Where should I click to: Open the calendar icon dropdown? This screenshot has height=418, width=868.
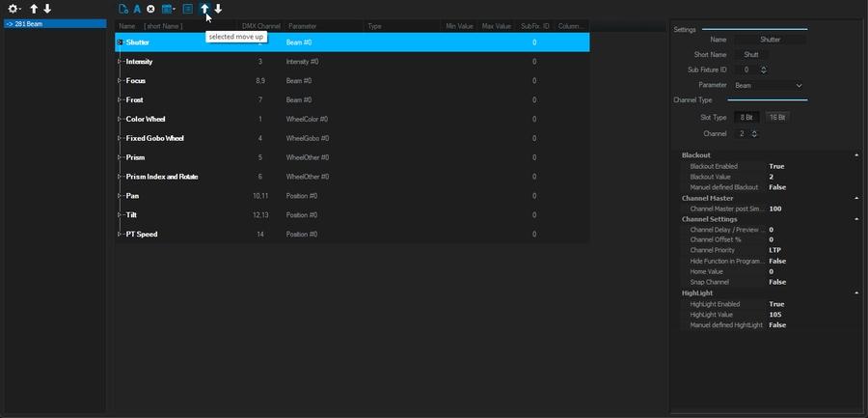click(x=169, y=9)
